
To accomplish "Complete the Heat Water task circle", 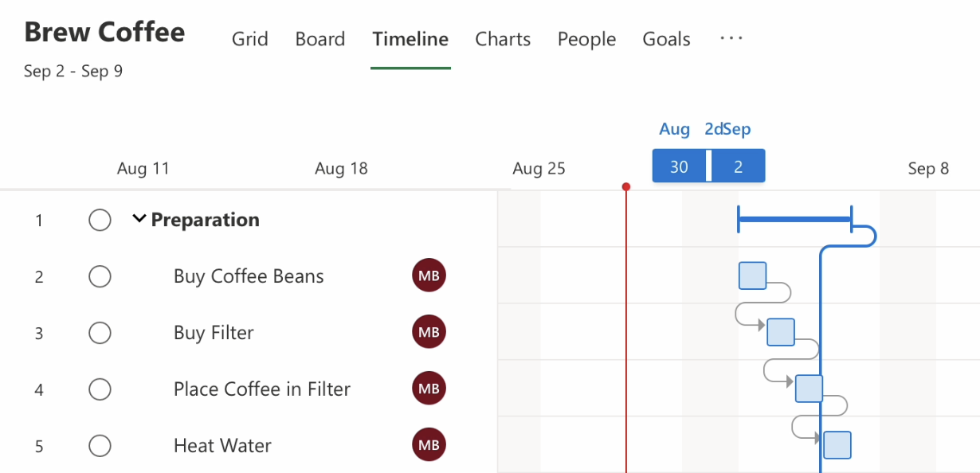I will point(100,445).
